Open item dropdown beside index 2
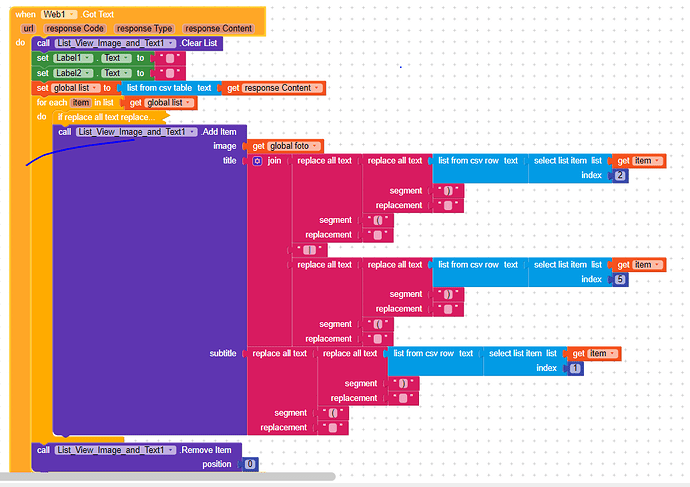The height and width of the screenshot is (487, 690). click(657, 161)
